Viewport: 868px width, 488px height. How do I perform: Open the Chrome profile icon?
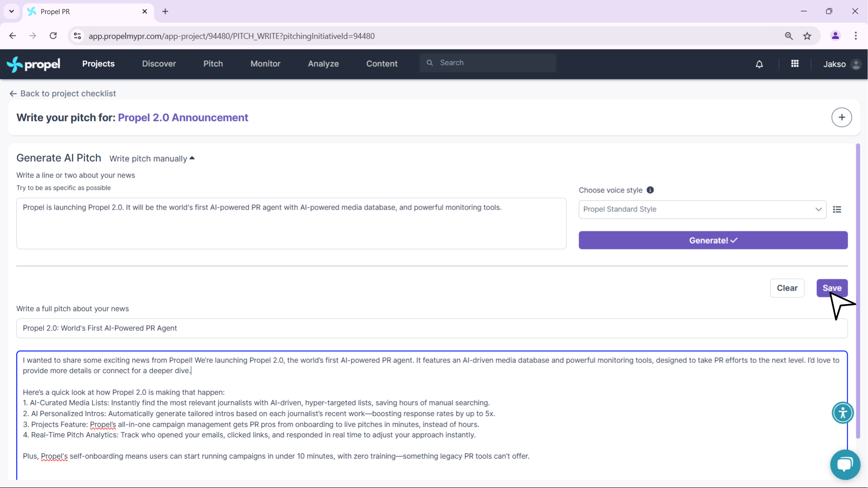click(835, 36)
